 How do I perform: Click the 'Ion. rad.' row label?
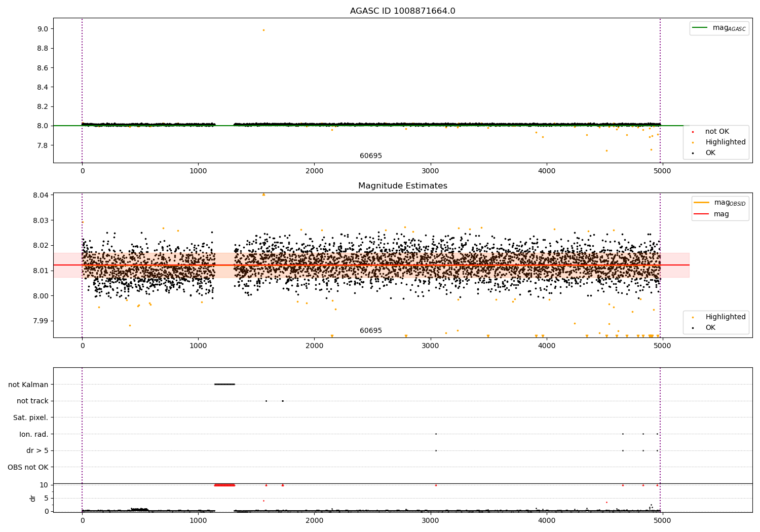pyautogui.click(x=34, y=434)
